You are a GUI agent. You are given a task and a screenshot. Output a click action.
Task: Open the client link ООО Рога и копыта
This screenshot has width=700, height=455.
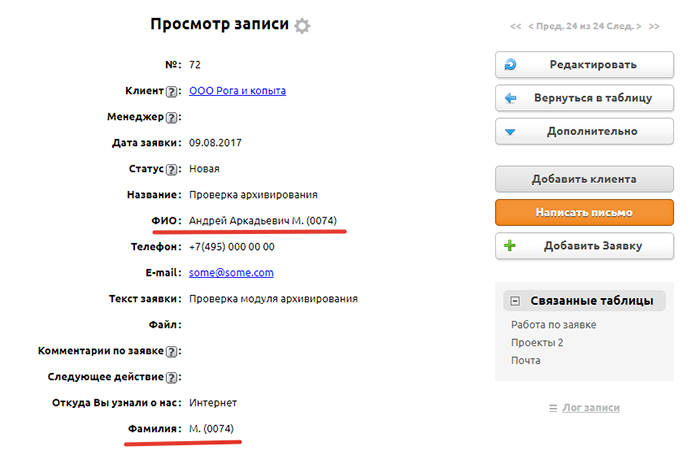click(x=237, y=91)
